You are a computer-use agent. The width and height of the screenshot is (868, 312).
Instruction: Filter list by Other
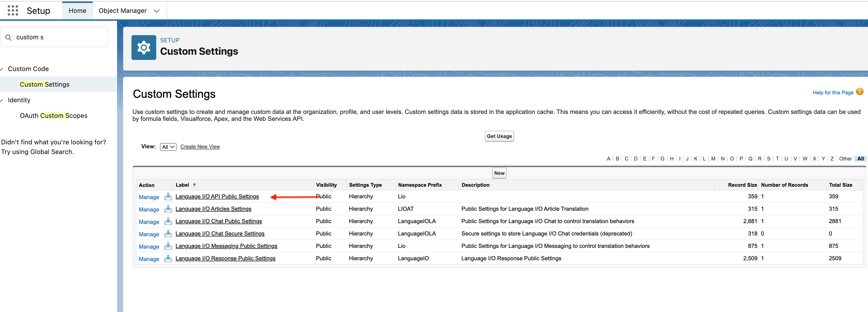tap(845, 158)
